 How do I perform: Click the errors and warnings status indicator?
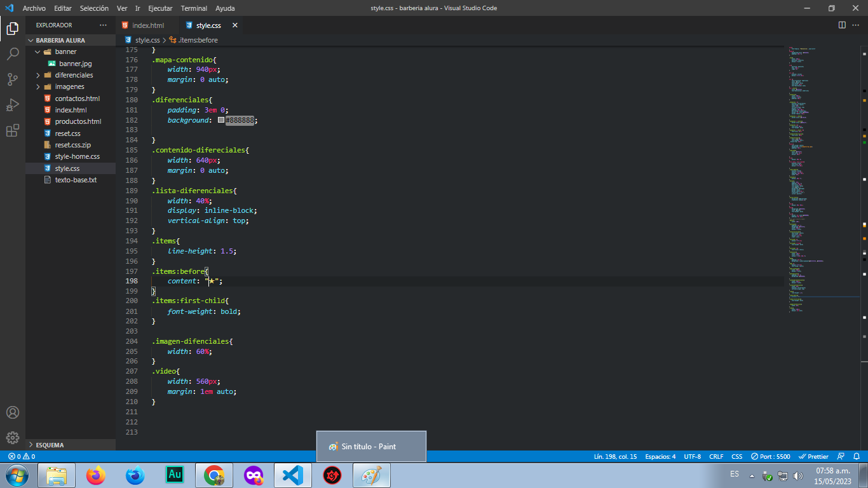pyautogui.click(x=22, y=456)
